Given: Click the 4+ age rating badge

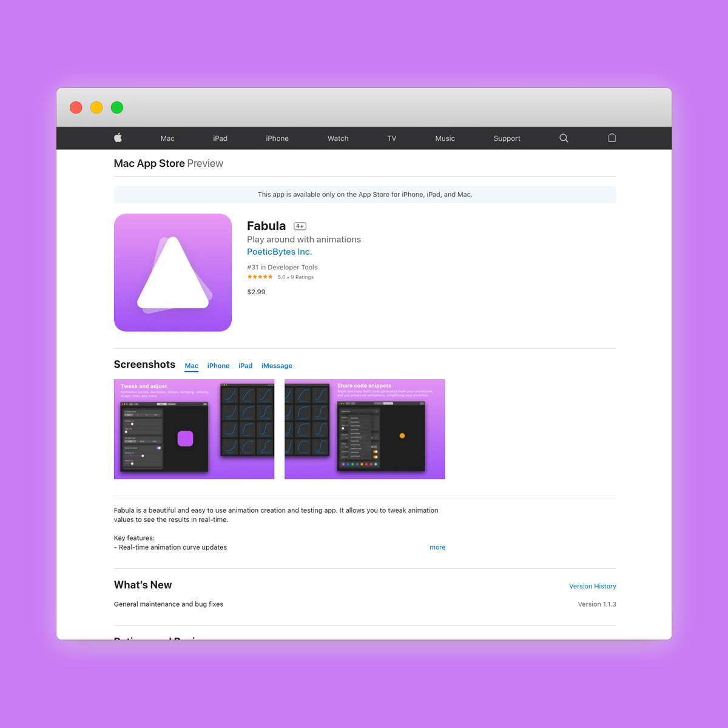Looking at the screenshot, I should (x=300, y=226).
